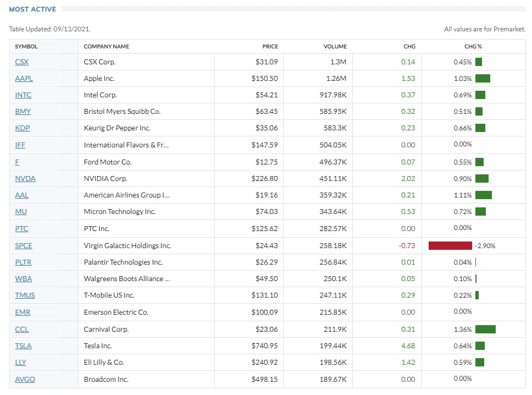Click the Intel volume 917.98K

[x=333, y=95]
